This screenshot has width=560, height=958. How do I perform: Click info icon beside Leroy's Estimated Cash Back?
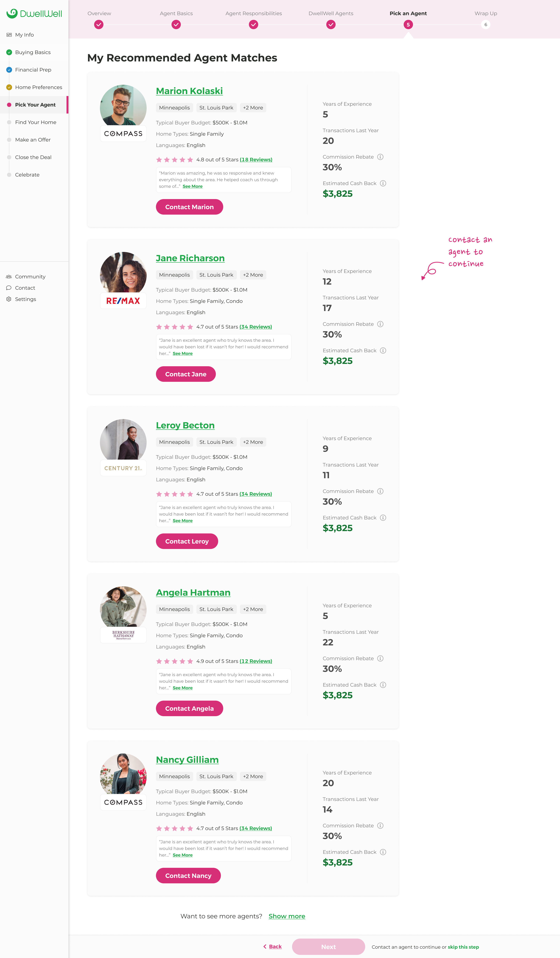383,518
